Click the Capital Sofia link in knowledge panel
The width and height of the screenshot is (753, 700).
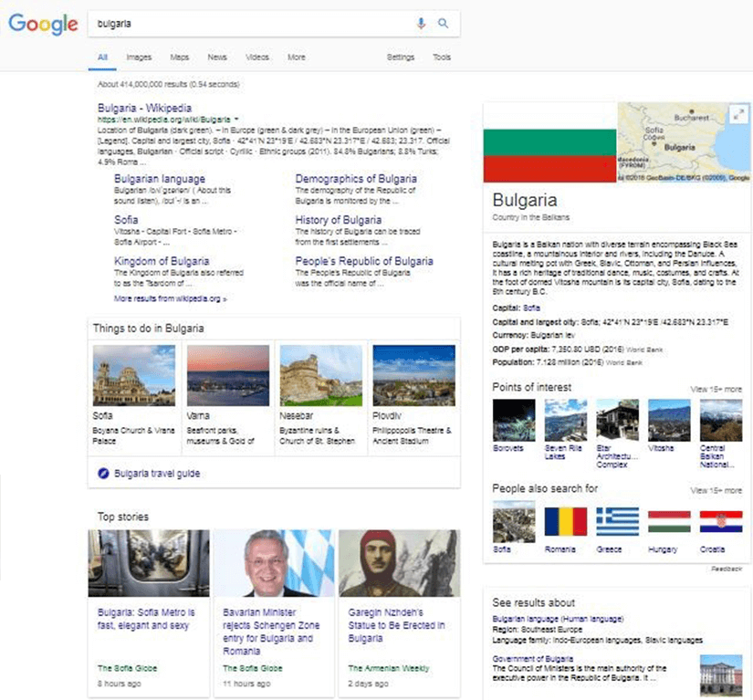(531, 308)
